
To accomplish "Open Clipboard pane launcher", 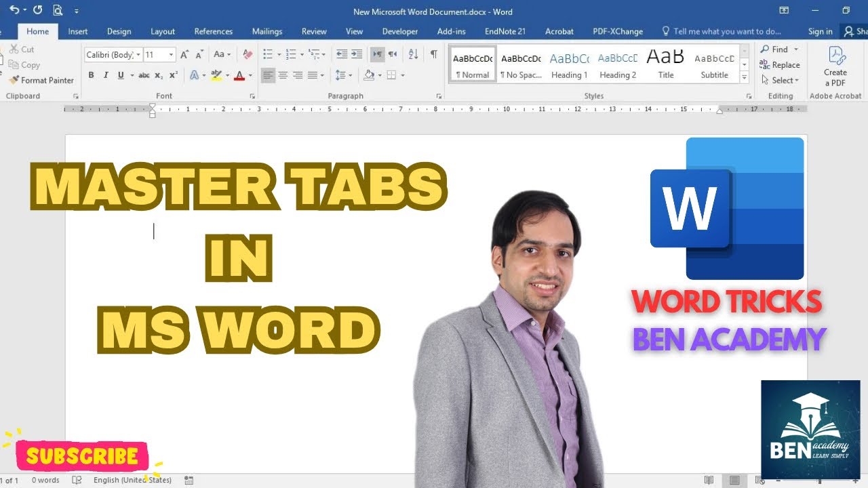I will point(76,96).
